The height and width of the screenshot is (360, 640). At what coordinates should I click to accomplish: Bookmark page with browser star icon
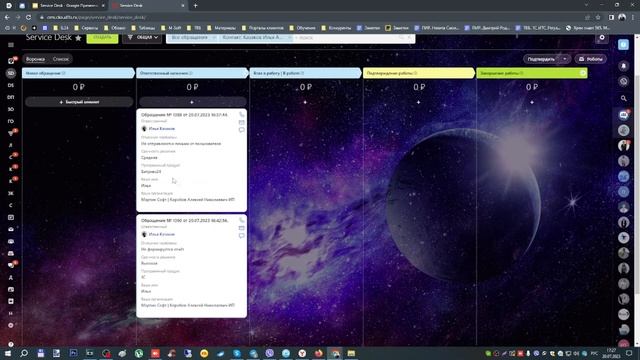coord(598,17)
